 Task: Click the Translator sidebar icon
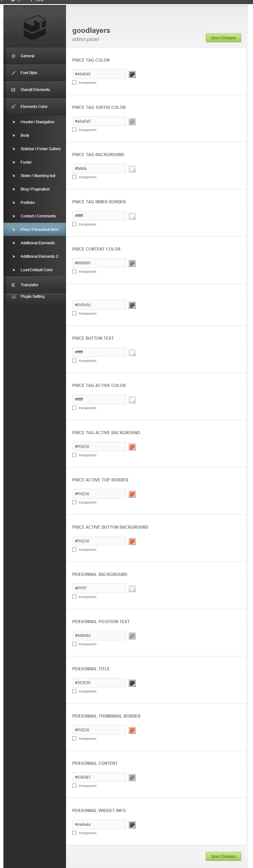click(x=13, y=285)
